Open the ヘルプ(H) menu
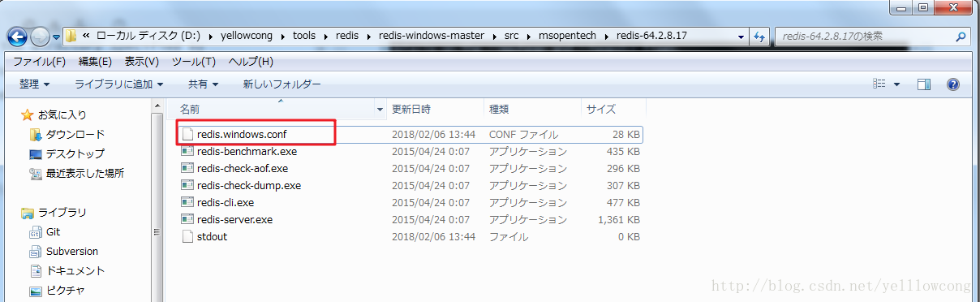This screenshot has width=980, height=302. click(x=251, y=62)
